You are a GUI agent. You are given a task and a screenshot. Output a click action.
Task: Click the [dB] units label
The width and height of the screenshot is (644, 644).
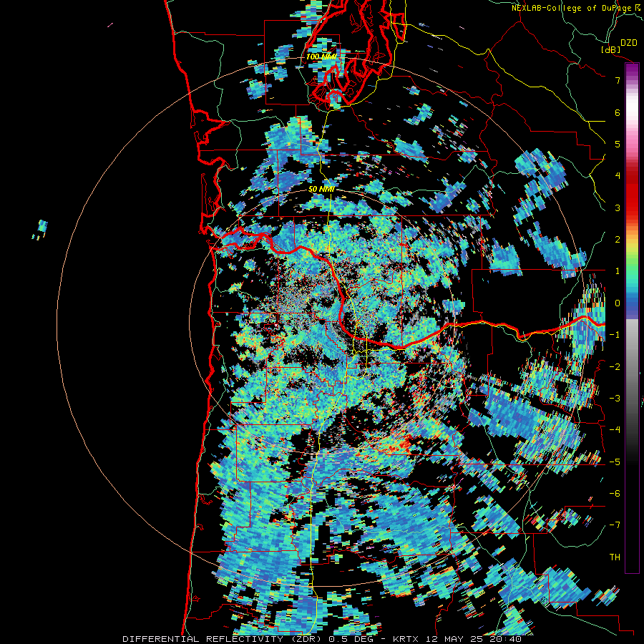(x=611, y=49)
